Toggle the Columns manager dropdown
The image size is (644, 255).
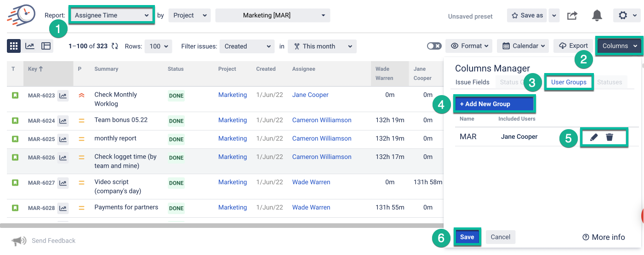point(619,46)
